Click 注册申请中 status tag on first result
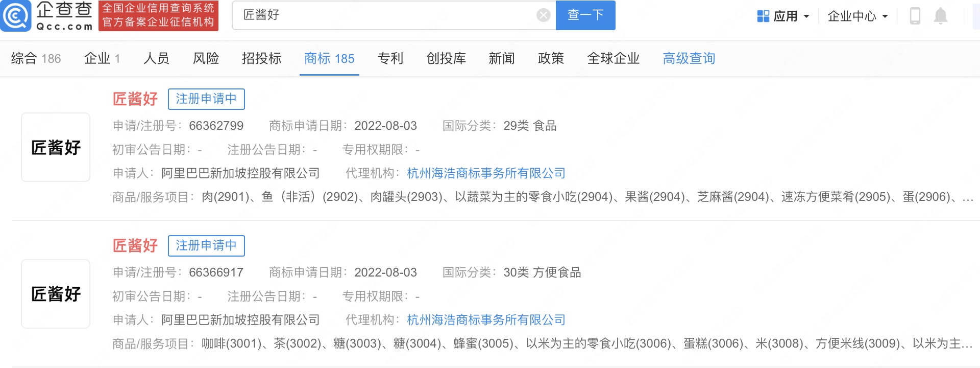This screenshot has height=368, width=980. [206, 99]
